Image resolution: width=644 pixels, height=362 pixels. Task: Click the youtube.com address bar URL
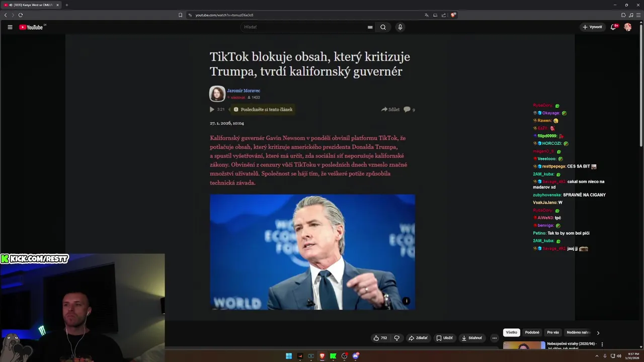224,15
